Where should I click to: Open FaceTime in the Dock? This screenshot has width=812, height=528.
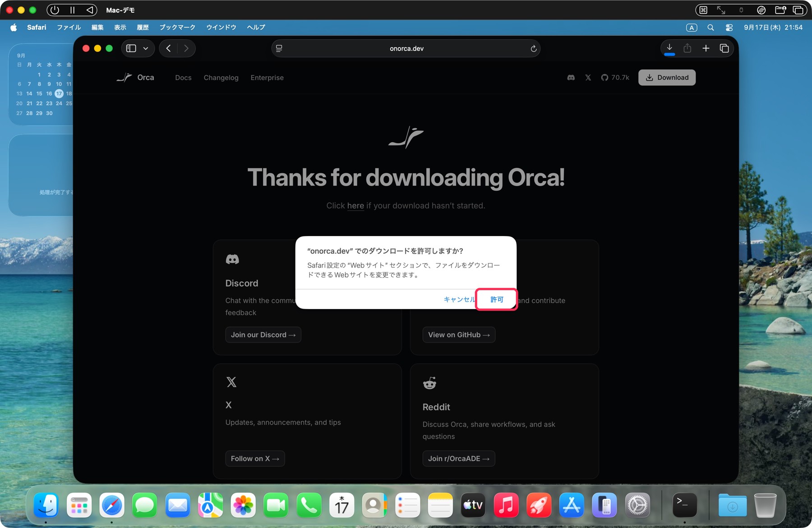click(x=276, y=505)
